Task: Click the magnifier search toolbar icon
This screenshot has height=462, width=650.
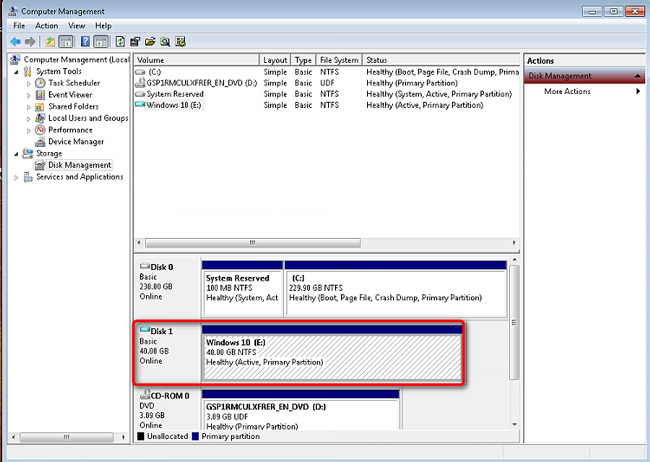Action: coord(165,41)
